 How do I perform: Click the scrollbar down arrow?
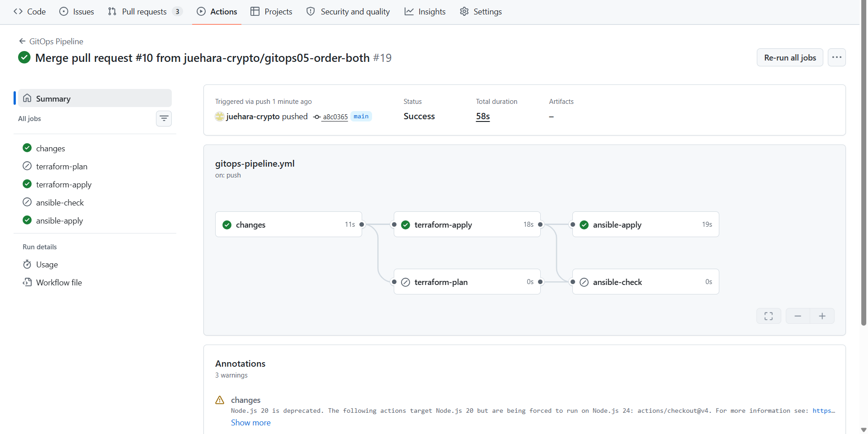tap(863, 430)
